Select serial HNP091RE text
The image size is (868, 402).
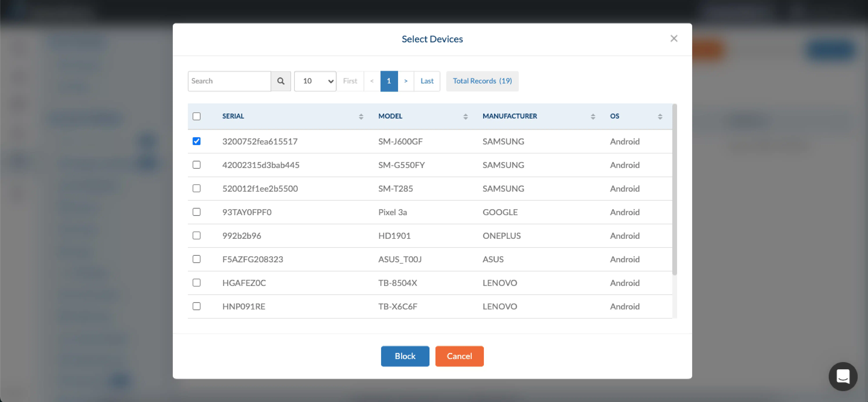point(244,307)
